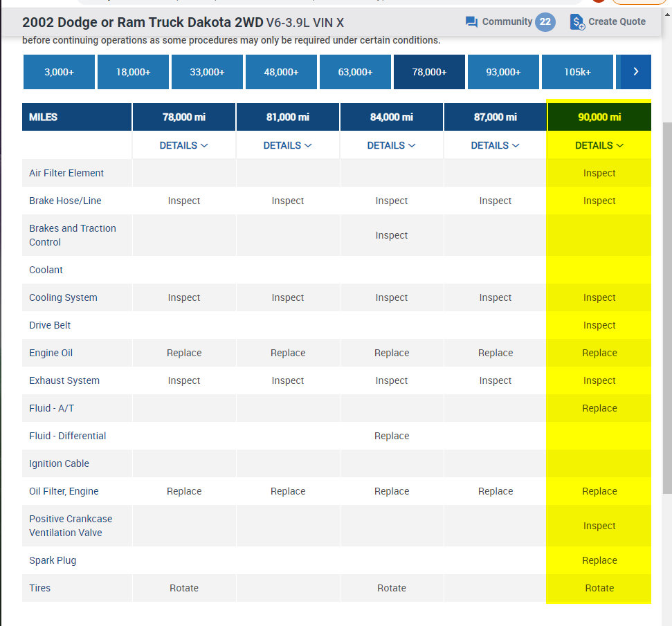The image size is (672, 626).
Task: Open Brakes and Traction Control row label
Action: point(73,235)
